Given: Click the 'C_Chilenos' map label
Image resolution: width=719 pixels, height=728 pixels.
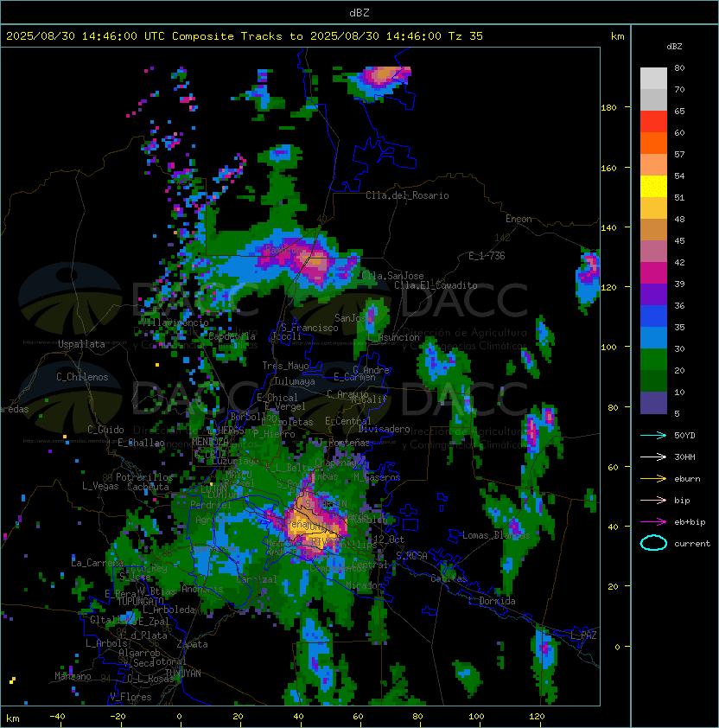Looking at the screenshot, I should tap(82, 377).
